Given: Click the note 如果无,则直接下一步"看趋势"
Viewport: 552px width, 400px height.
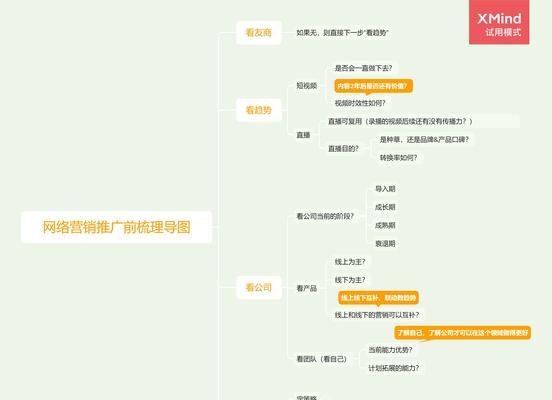Looking at the screenshot, I should click(x=342, y=33).
